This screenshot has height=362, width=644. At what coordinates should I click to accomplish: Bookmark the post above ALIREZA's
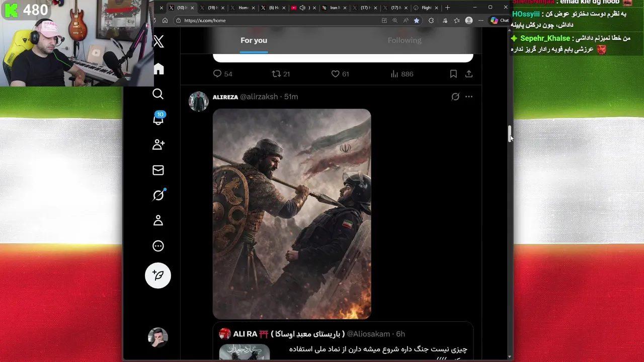(453, 74)
